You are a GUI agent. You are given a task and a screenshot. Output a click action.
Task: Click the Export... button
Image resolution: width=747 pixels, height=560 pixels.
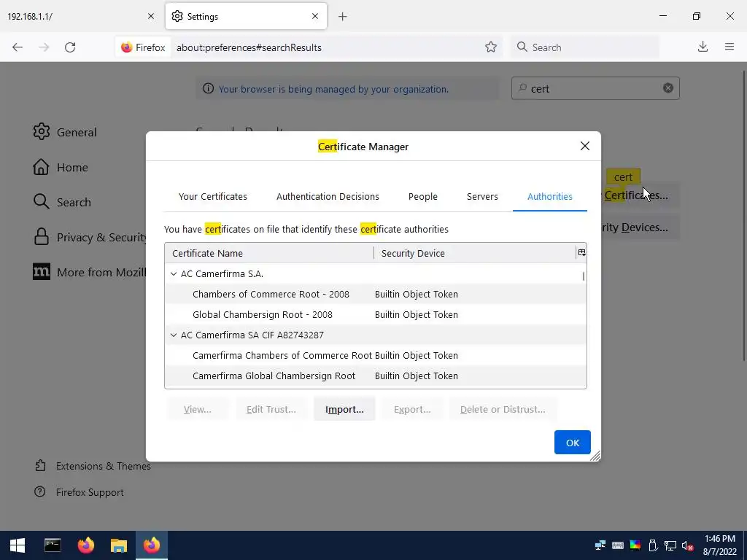(412, 409)
